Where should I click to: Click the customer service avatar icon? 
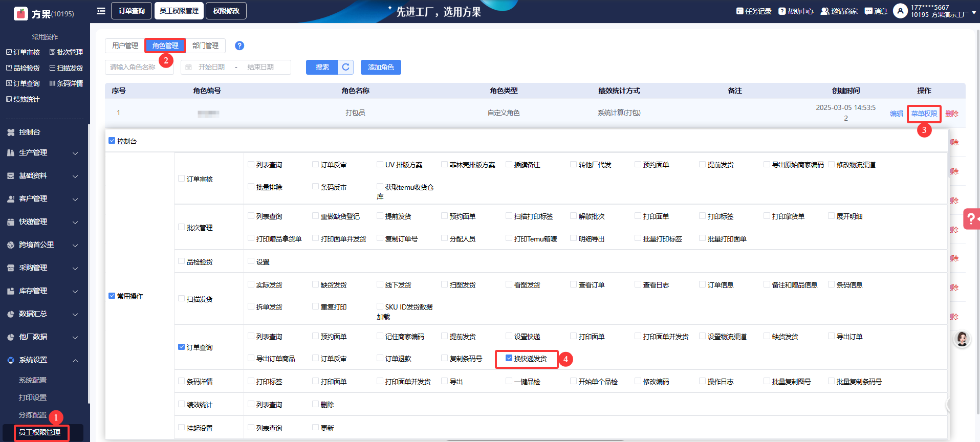(x=962, y=339)
